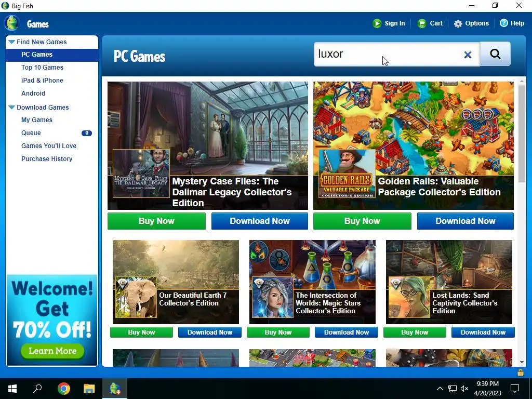Click Golden Rails box art thumbnail

[347, 174]
